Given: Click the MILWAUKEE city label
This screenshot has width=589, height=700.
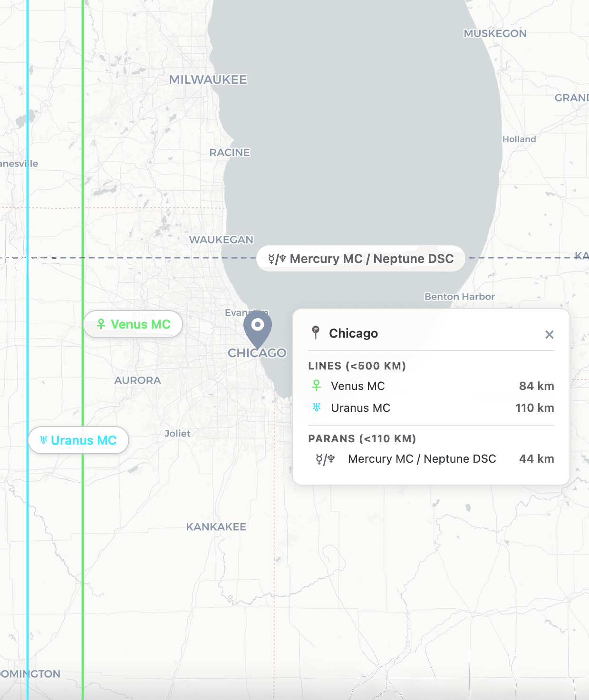Looking at the screenshot, I should pyautogui.click(x=208, y=79).
